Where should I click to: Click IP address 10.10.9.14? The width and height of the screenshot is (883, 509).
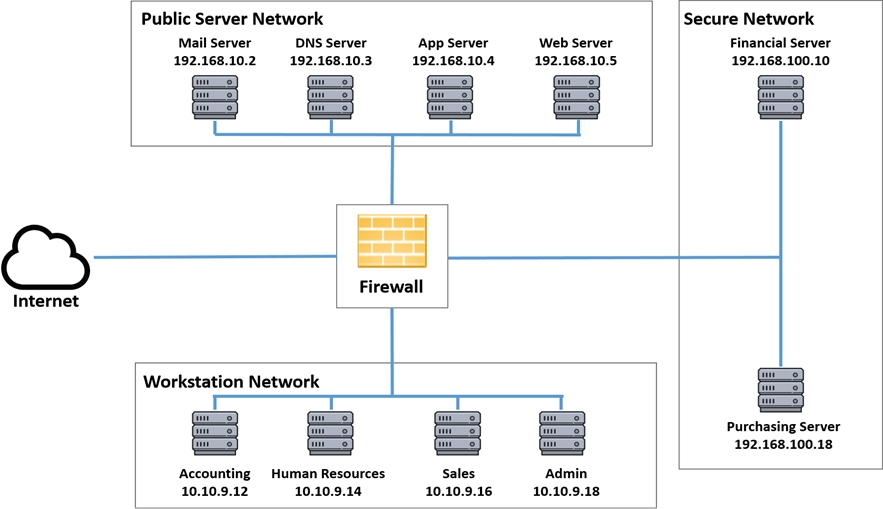coord(328,491)
